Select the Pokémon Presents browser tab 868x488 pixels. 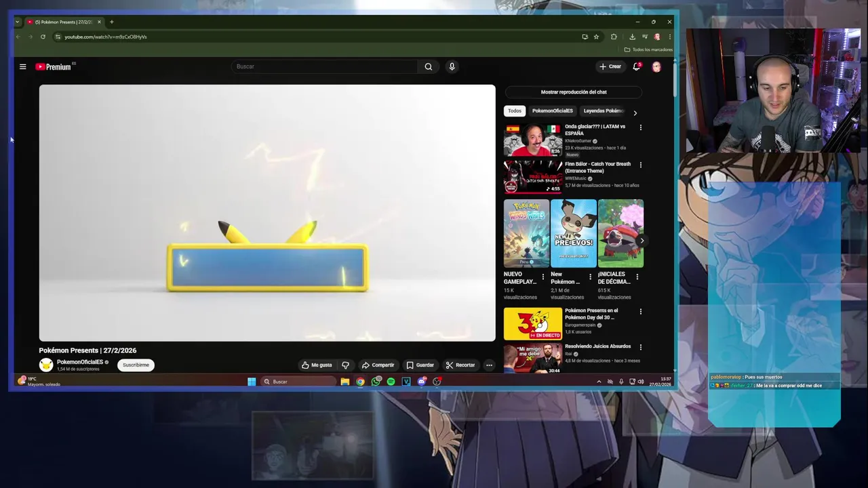pos(63,22)
